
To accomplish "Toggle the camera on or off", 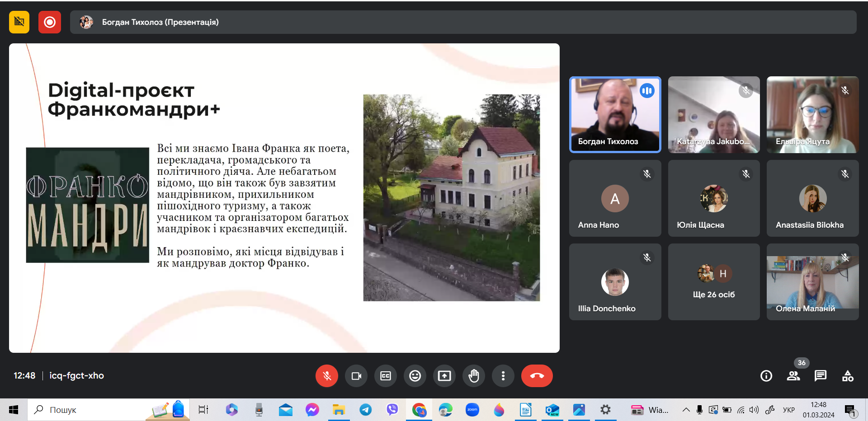I will click(356, 376).
